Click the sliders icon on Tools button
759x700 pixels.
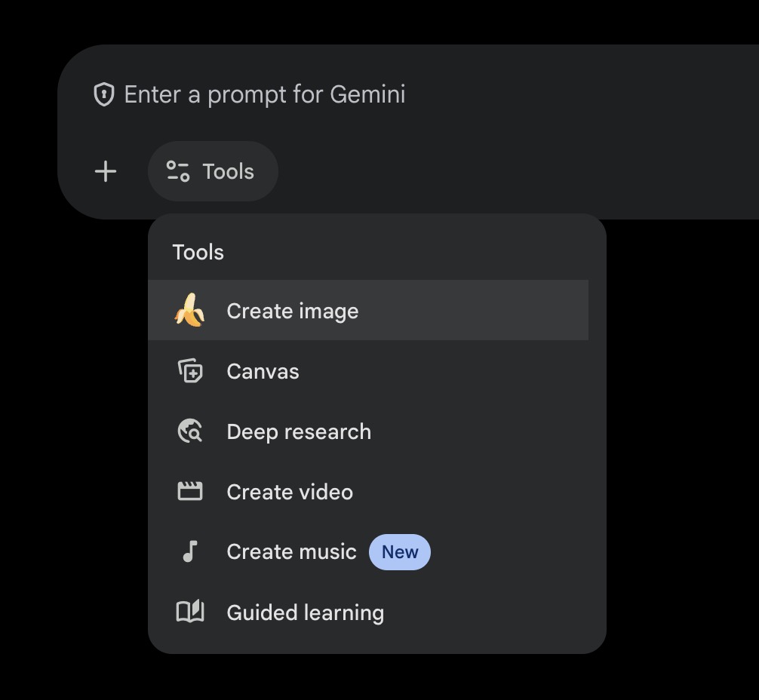point(178,171)
